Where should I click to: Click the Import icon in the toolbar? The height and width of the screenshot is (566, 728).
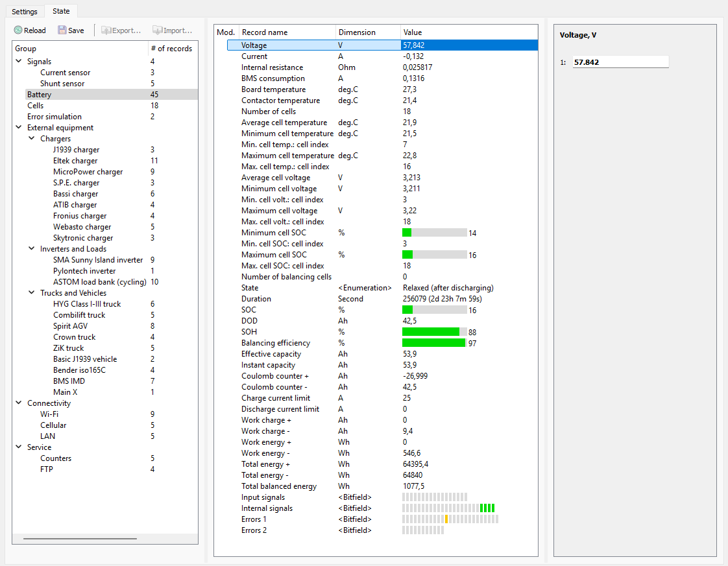point(158,30)
